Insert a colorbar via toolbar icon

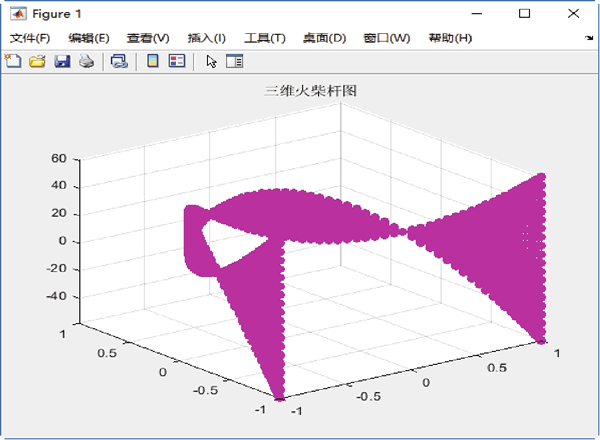click(x=153, y=61)
